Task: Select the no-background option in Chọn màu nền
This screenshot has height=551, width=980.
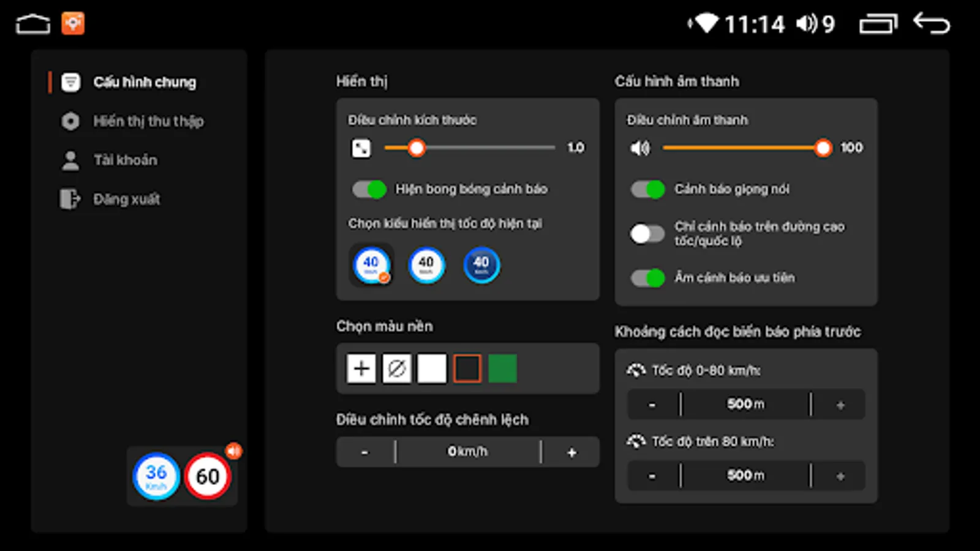Action: click(x=396, y=369)
